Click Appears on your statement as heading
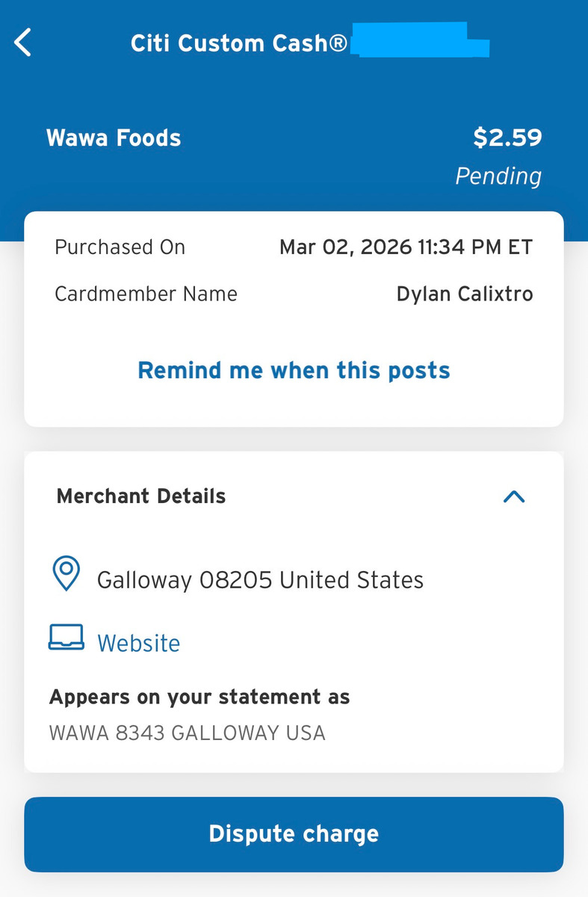This screenshot has width=588, height=897. tap(199, 697)
